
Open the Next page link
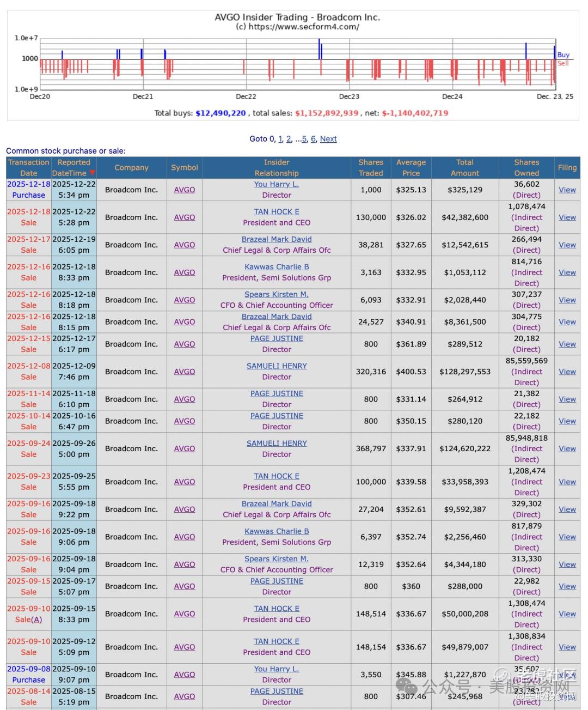coord(328,139)
